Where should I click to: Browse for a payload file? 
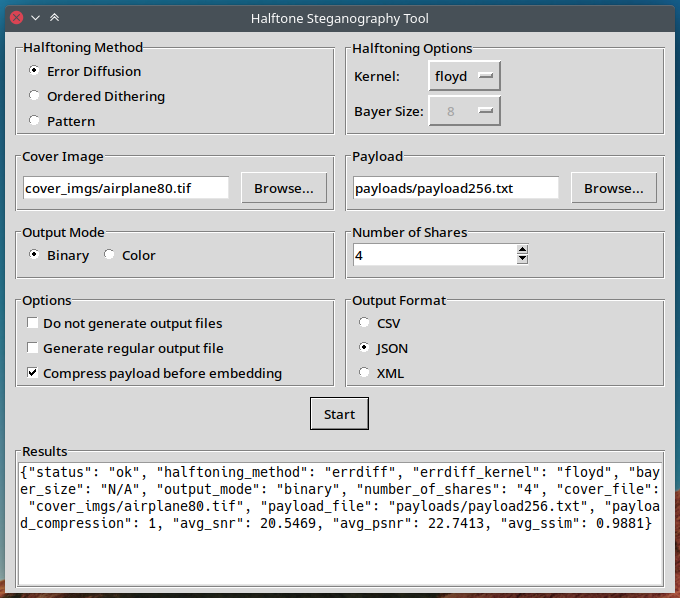coord(614,188)
